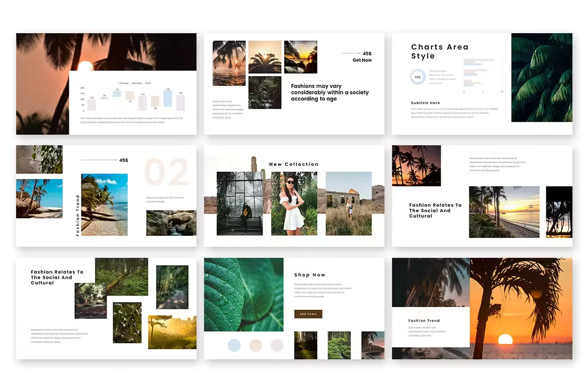Click the Get Now label

[x=361, y=60]
